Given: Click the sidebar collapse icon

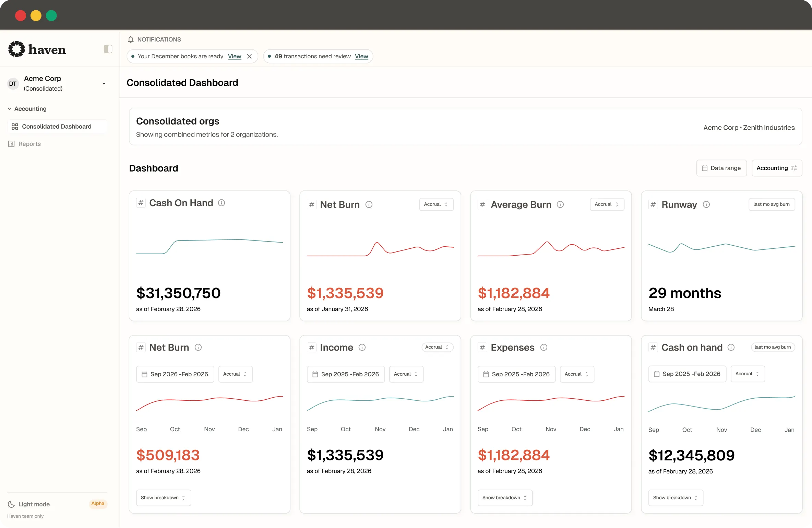Looking at the screenshot, I should tap(108, 49).
